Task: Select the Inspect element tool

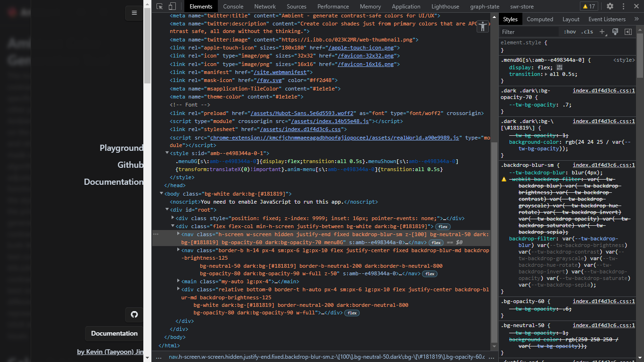Action: (159, 6)
